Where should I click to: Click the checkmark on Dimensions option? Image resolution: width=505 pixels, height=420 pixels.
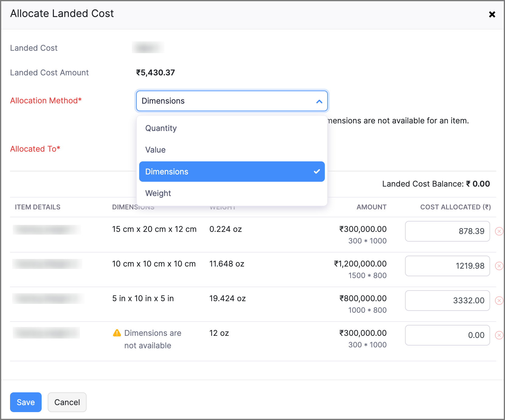pyautogui.click(x=317, y=172)
